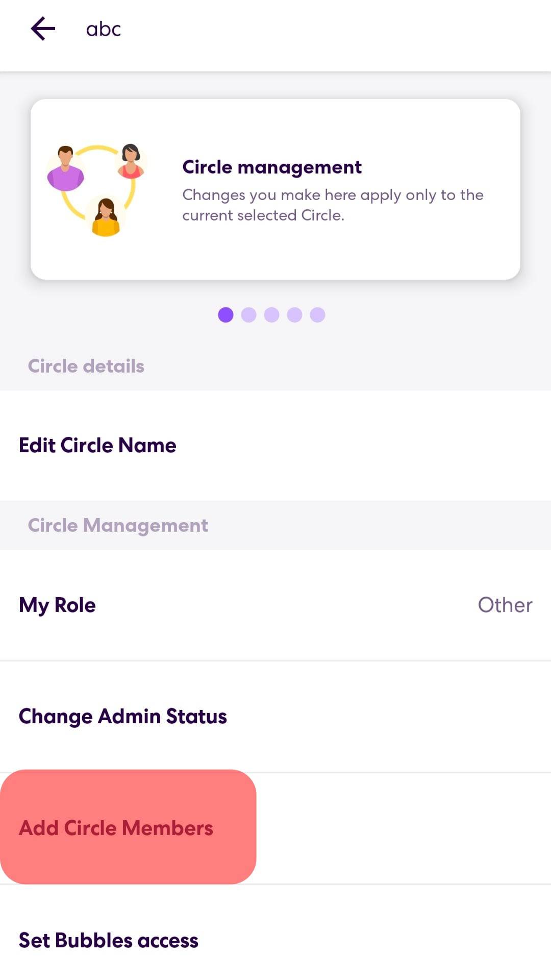This screenshot has height=980, width=551.
Task: Open Set Bubbles access
Action: [x=109, y=940]
